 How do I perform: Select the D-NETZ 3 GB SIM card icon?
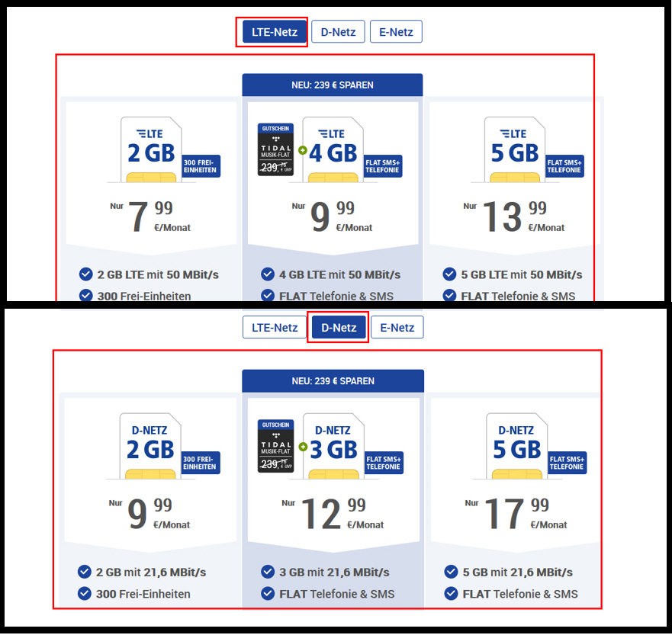pos(333,444)
